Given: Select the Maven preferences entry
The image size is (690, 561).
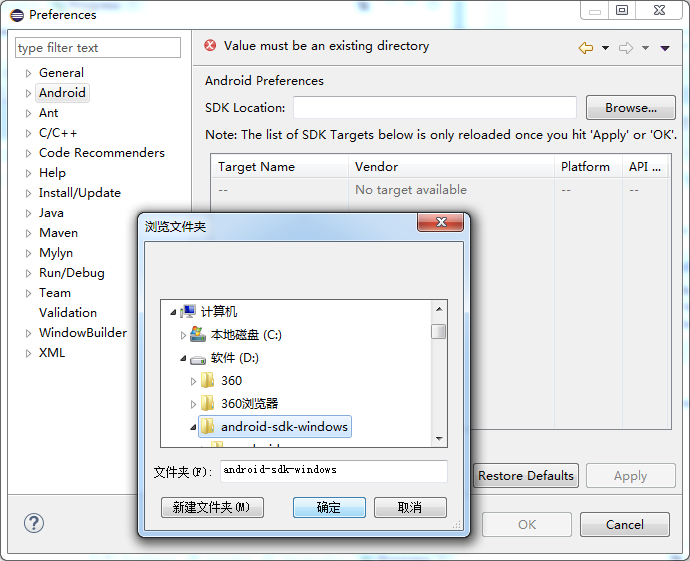Looking at the screenshot, I should (58, 233).
